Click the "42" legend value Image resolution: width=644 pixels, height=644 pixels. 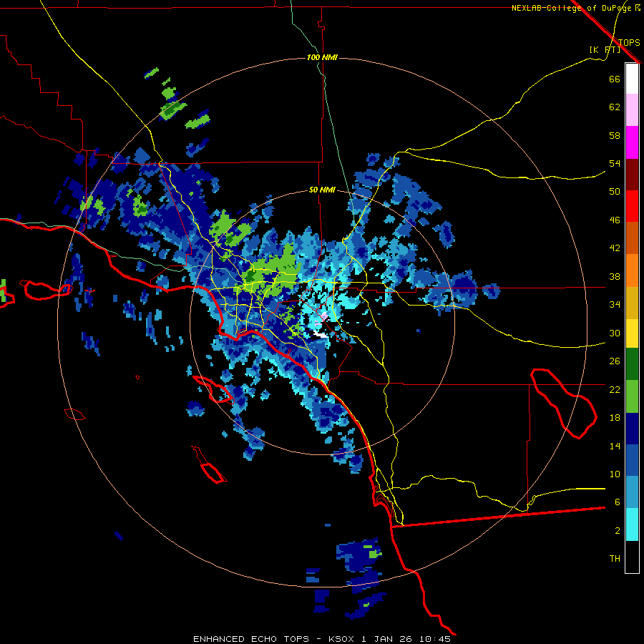tap(615, 248)
